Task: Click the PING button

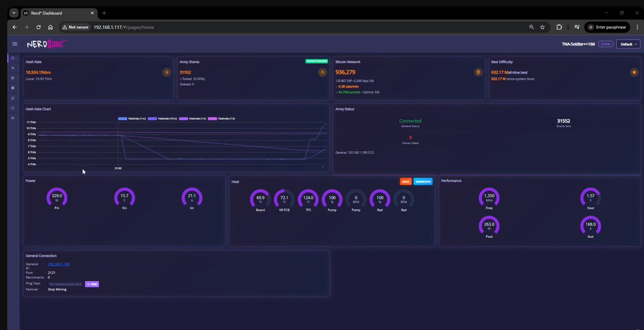Action: click(92, 284)
